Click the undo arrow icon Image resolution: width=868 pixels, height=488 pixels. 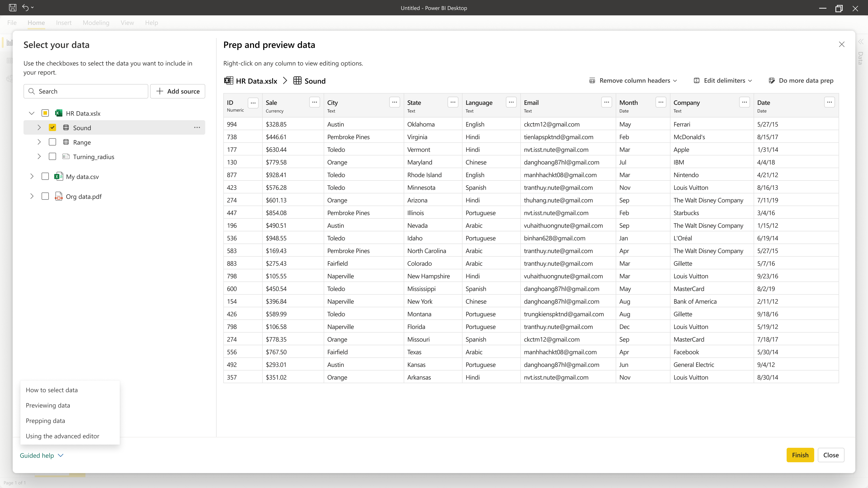tap(25, 7)
